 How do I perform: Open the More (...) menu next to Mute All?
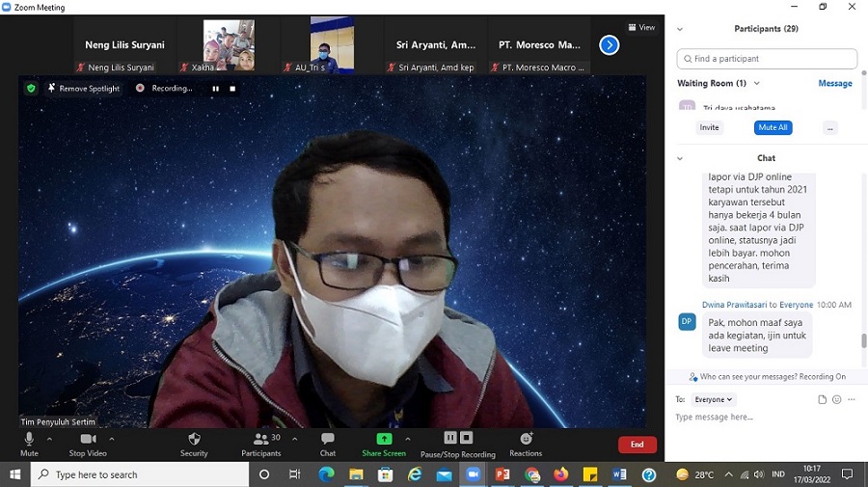(830, 127)
